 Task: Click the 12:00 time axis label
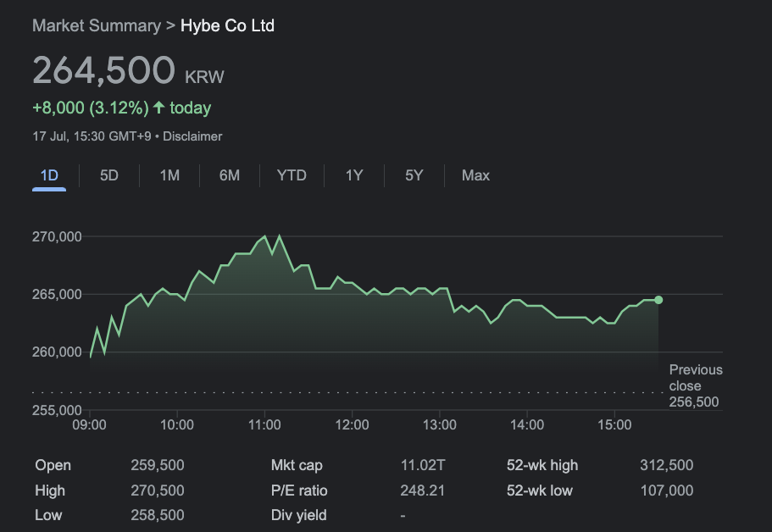pos(352,424)
